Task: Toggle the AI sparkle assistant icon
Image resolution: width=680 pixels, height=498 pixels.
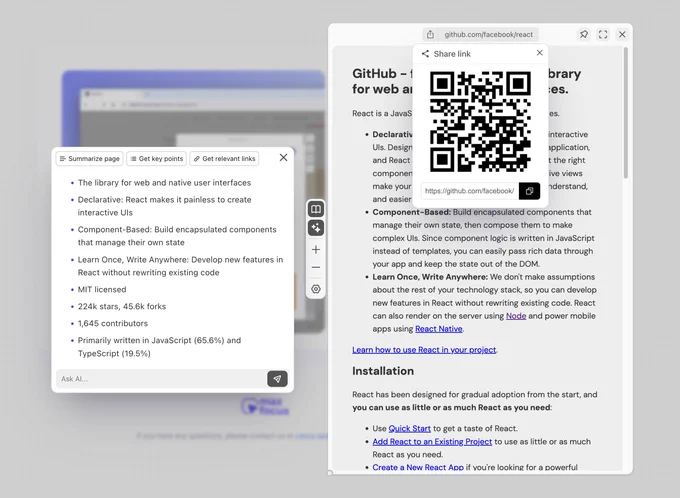Action: [x=316, y=228]
